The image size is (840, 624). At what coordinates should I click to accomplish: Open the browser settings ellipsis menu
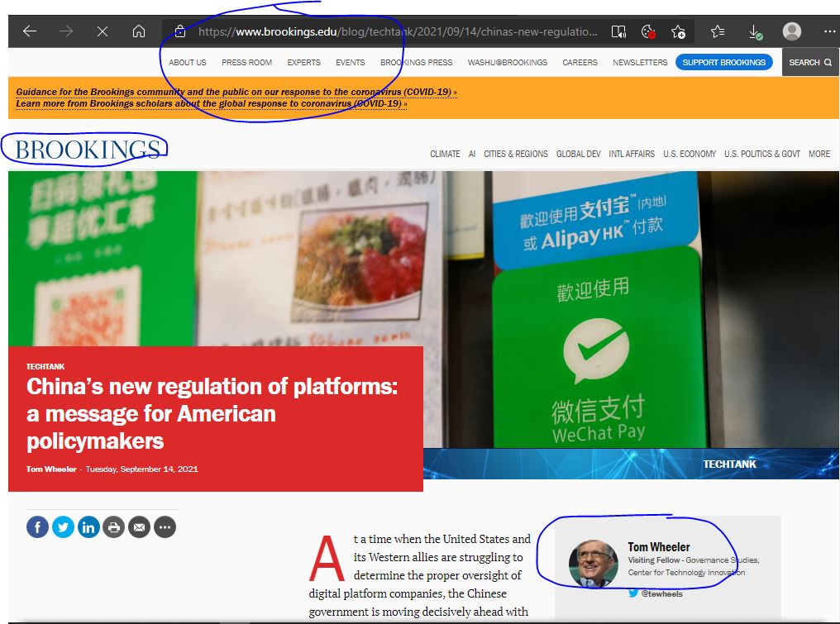click(829, 31)
